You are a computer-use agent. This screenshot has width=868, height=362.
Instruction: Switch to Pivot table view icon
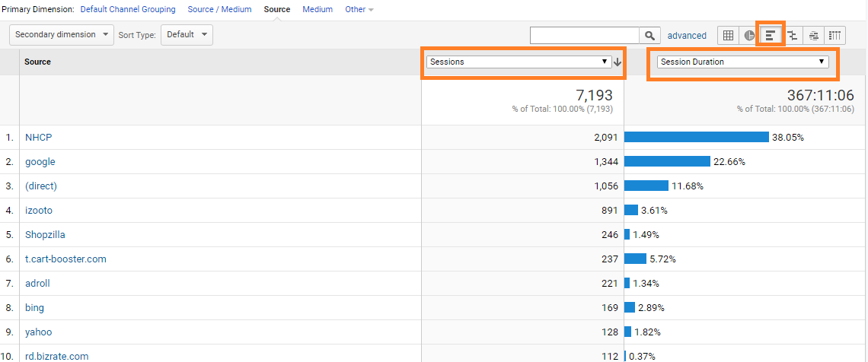coord(835,36)
